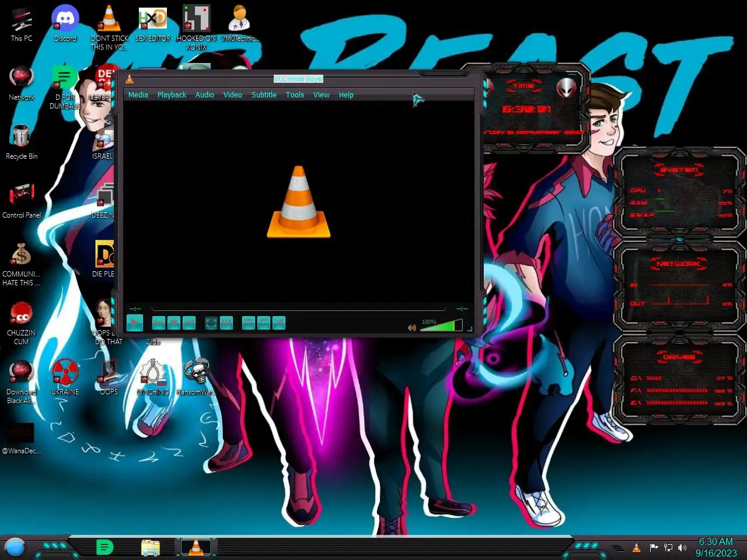This screenshot has width=747, height=560.
Task: Select the UKRAINE radiation symbol icon
Action: click(65, 377)
